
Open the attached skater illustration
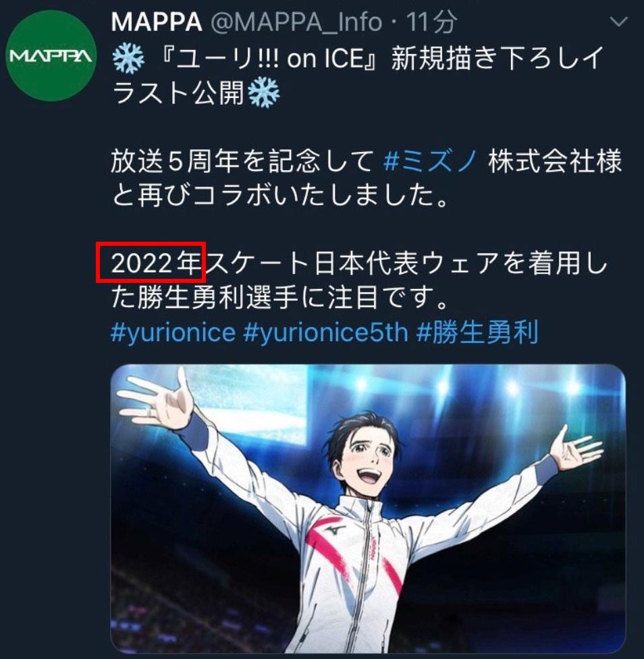pyautogui.click(x=368, y=508)
